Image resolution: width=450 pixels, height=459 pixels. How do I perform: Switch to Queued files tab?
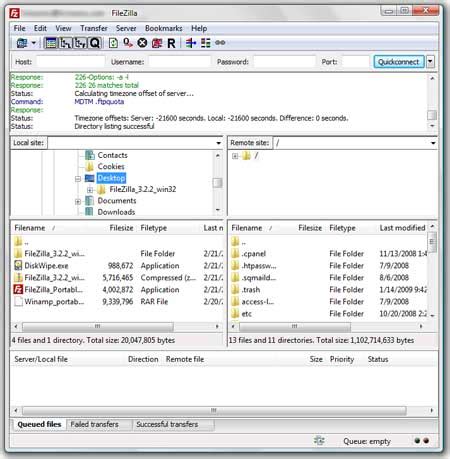click(39, 424)
